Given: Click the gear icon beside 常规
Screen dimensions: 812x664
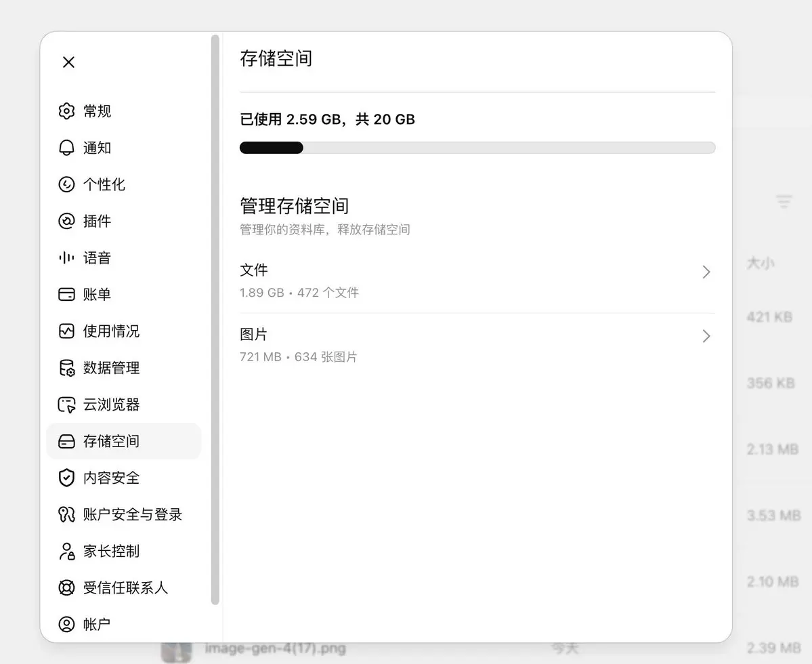Looking at the screenshot, I should click(66, 111).
